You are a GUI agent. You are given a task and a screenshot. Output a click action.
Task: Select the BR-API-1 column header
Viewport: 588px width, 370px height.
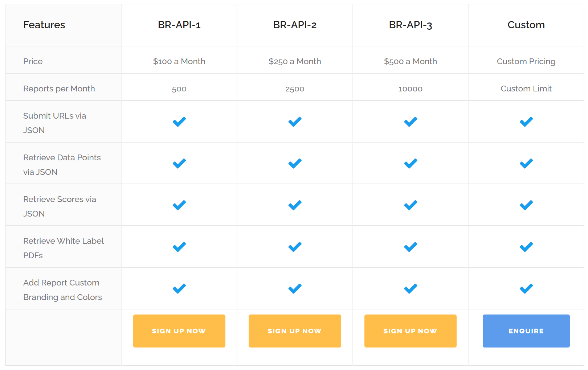coord(179,25)
